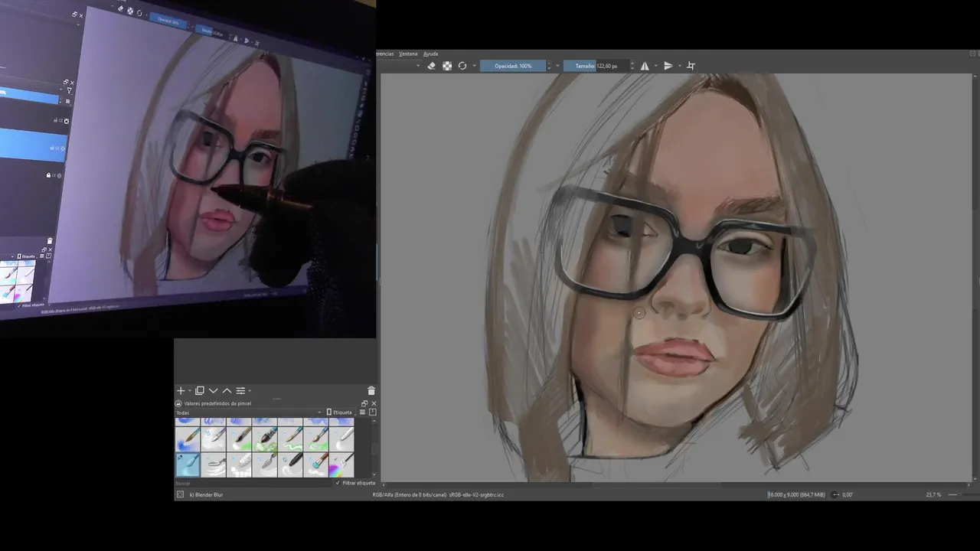The width and height of the screenshot is (980, 551).
Task: Select the green-stroke dark bristle brush preset
Action: pos(265,439)
